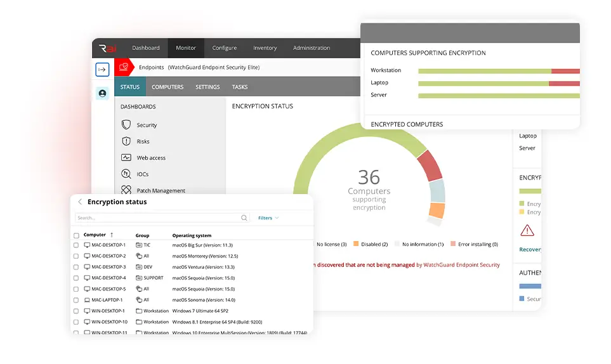611x364 pixels.
Task: Switch to the TASKS tab
Action: pyautogui.click(x=240, y=87)
